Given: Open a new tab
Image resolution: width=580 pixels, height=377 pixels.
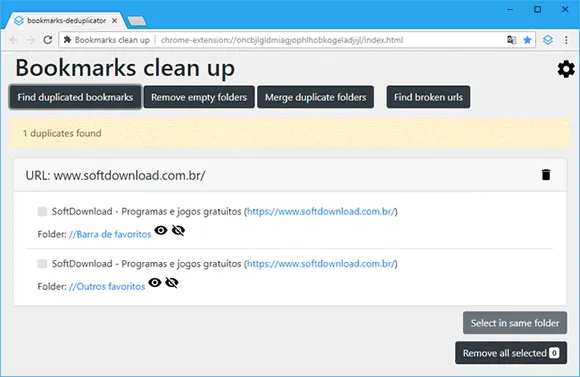Looking at the screenshot, I should click(137, 21).
